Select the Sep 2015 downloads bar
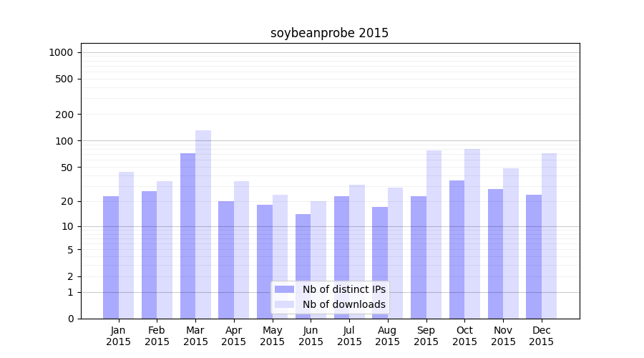Screen dimensions: 644x358 point(434,234)
